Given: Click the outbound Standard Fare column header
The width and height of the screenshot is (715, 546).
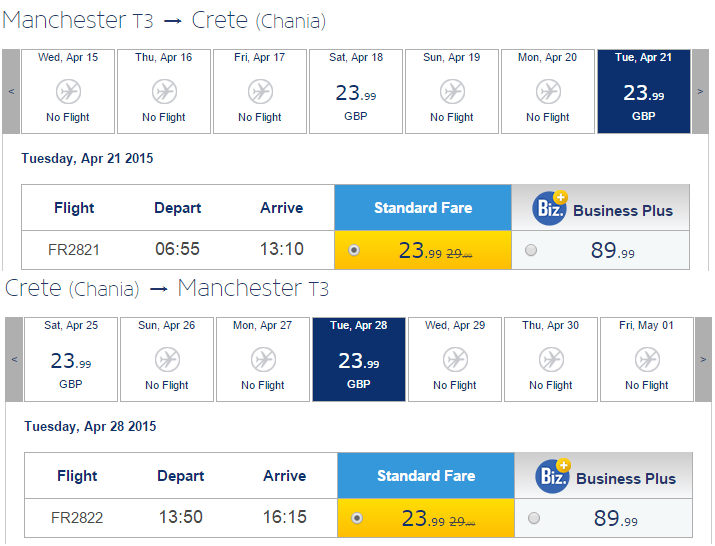Looking at the screenshot, I should (423, 208).
